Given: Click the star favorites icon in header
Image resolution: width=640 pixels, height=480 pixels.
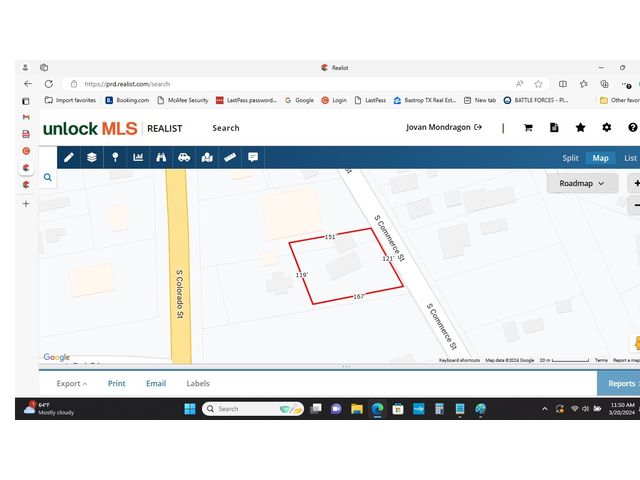Looking at the screenshot, I should [580, 128].
